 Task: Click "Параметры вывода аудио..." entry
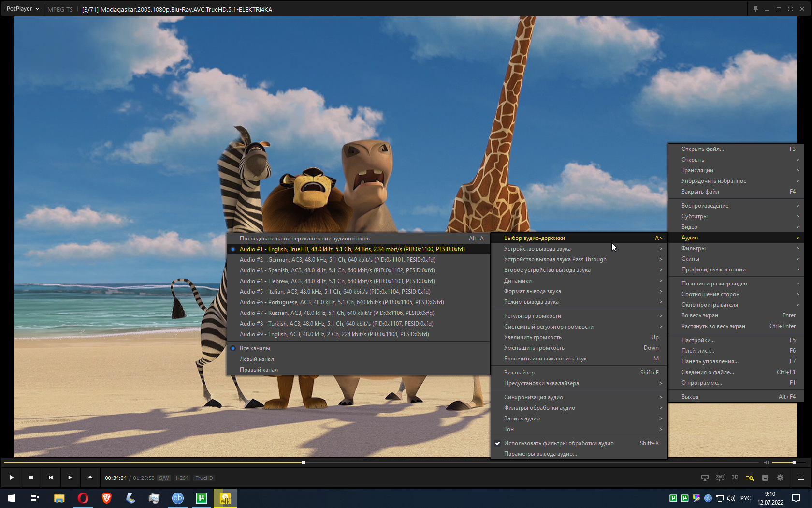pyautogui.click(x=540, y=454)
